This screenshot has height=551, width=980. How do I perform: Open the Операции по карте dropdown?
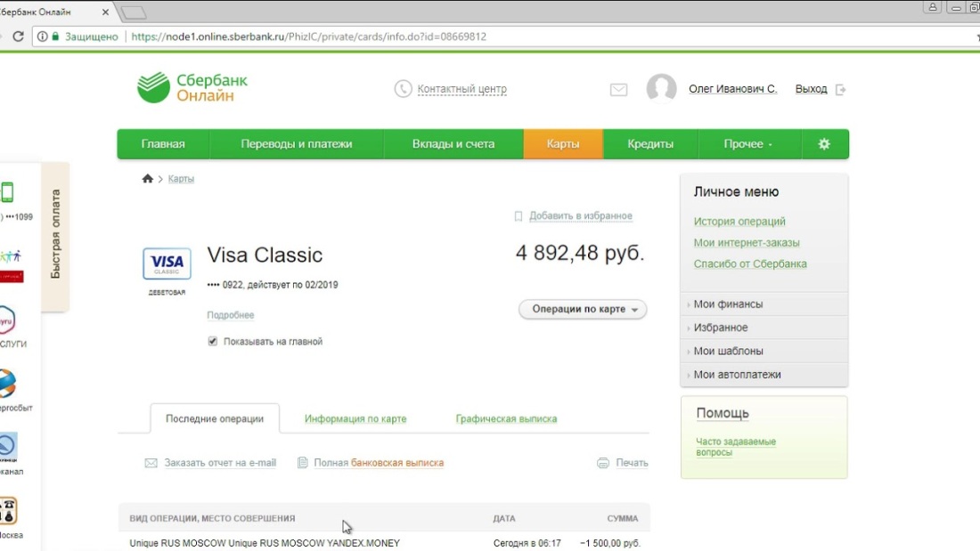click(582, 309)
